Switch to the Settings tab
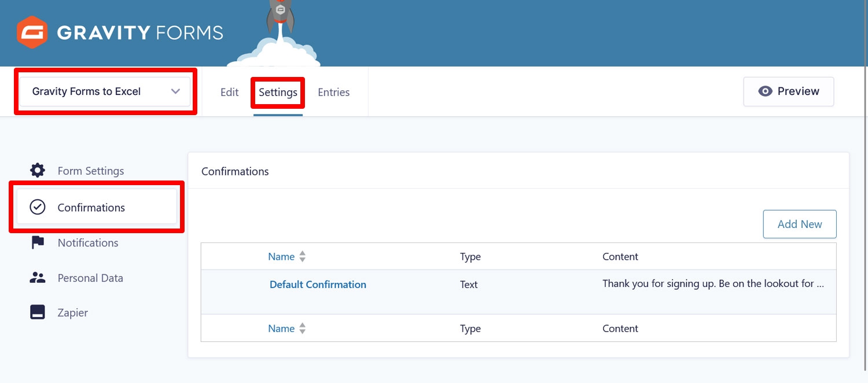The height and width of the screenshot is (383, 868). point(278,92)
